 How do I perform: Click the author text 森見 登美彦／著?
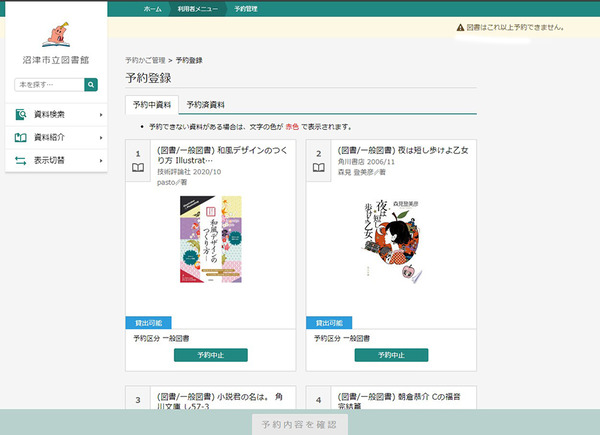pos(362,172)
